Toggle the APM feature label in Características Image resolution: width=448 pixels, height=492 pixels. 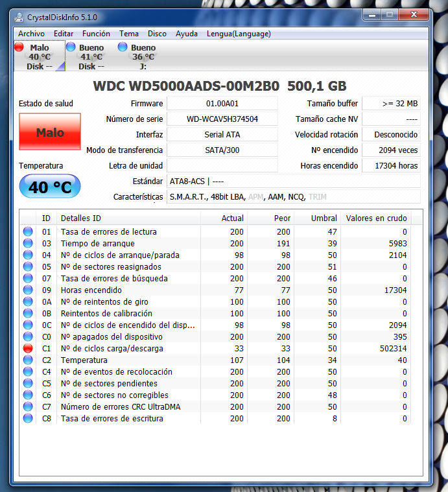coord(256,196)
